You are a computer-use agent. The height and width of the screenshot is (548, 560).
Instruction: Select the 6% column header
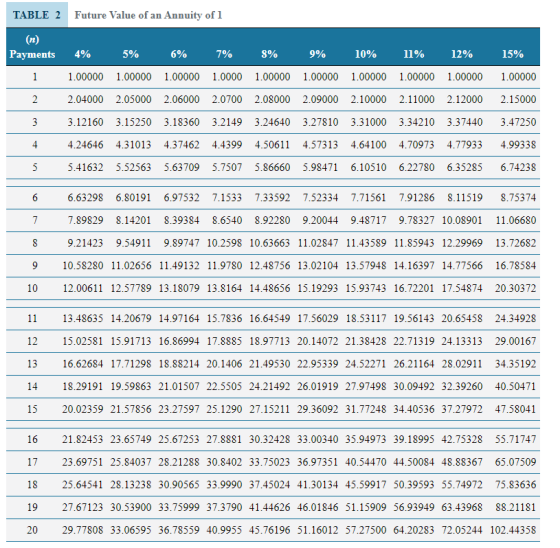pyautogui.click(x=179, y=54)
